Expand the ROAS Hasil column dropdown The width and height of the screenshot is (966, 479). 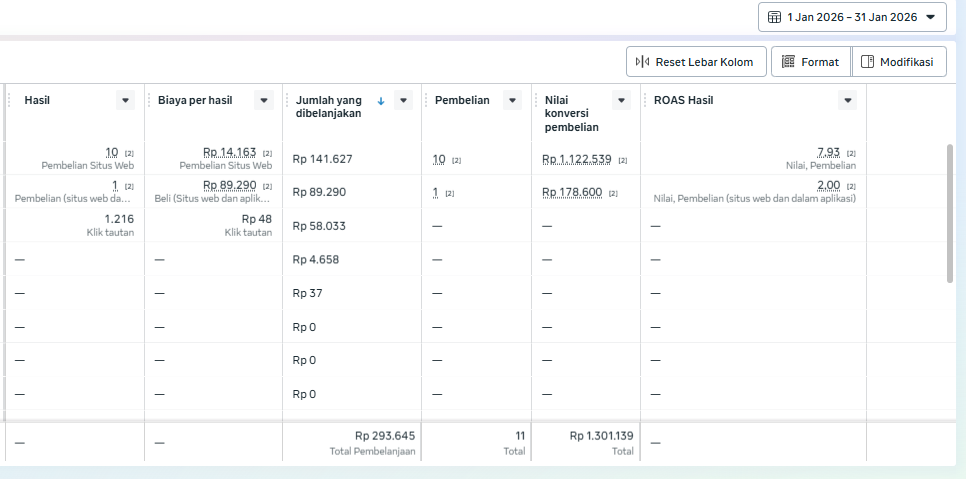coord(848,100)
